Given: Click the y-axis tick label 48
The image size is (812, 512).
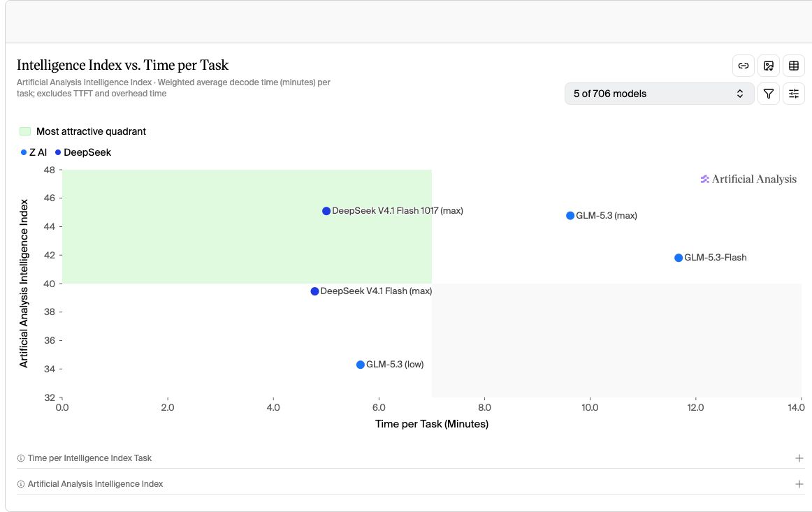Looking at the screenshot, I should tap(49, 170).
